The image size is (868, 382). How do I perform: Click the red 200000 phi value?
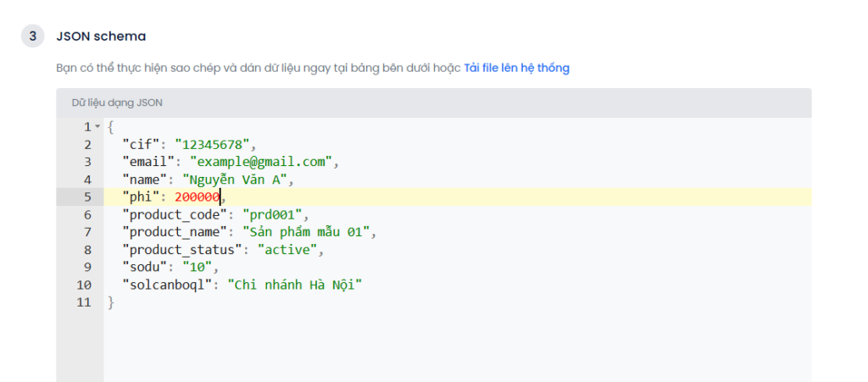point(198,197)
